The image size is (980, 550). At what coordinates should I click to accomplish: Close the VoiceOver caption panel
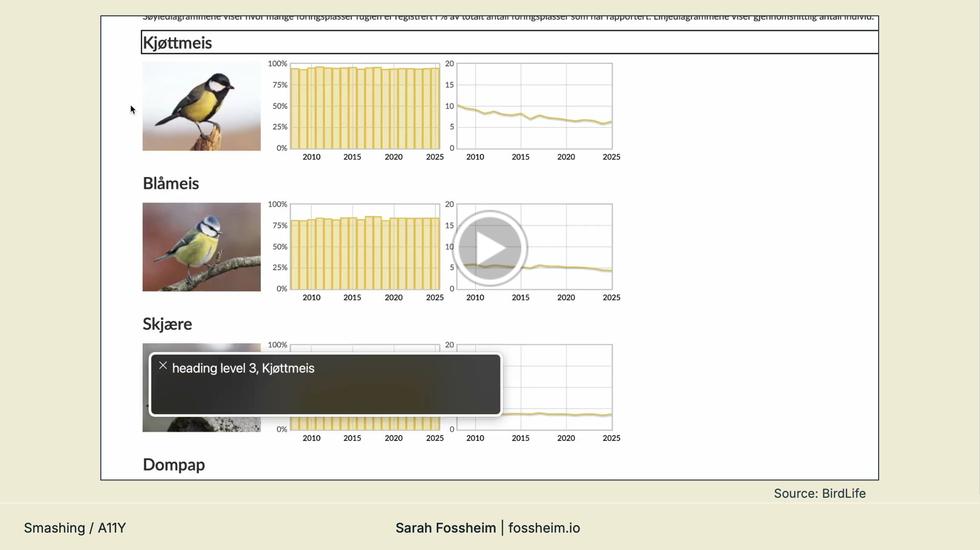163,366
